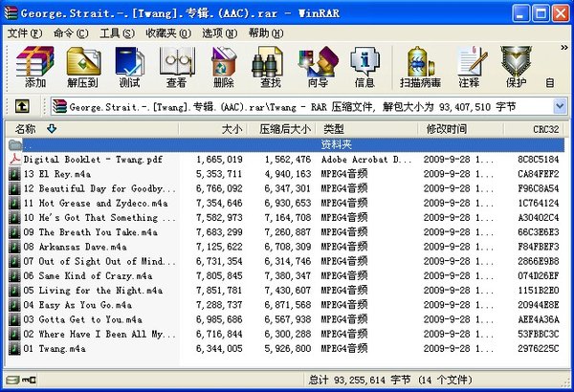Click the drive/key icon in status bar
Screen dimensions: 574x392
coord(21,380)
